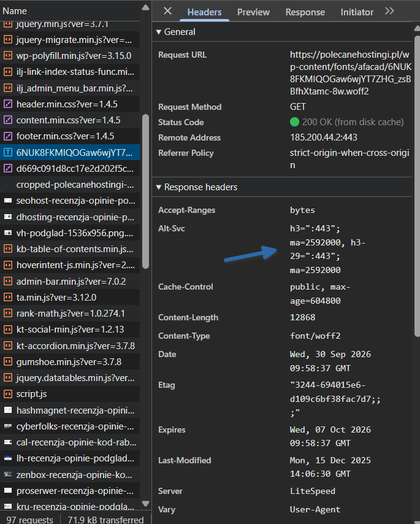Select the admin-bar.min.js?ver=7.0.2 request

[x=70, y=282]
